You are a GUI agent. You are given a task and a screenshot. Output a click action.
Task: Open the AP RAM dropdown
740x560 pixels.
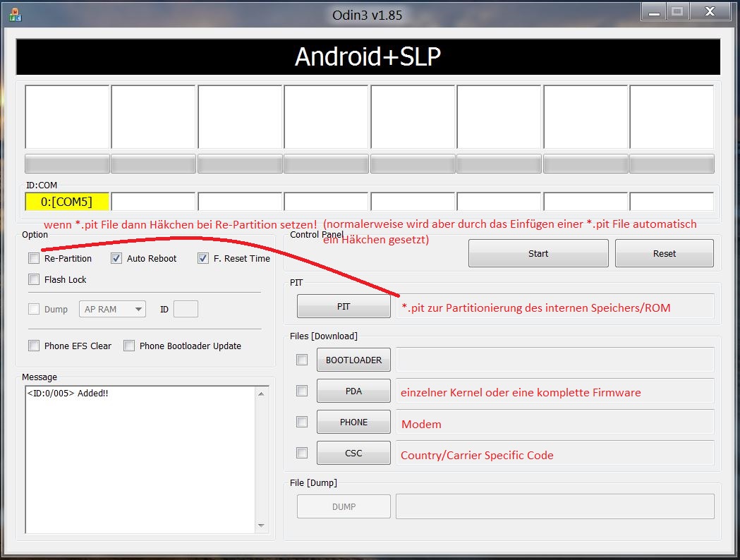(x=112, y=309)
